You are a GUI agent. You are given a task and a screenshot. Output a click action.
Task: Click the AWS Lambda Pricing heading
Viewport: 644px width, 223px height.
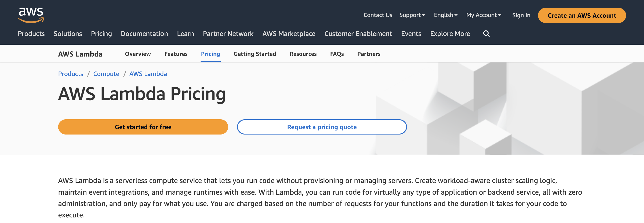coord(142,94)
